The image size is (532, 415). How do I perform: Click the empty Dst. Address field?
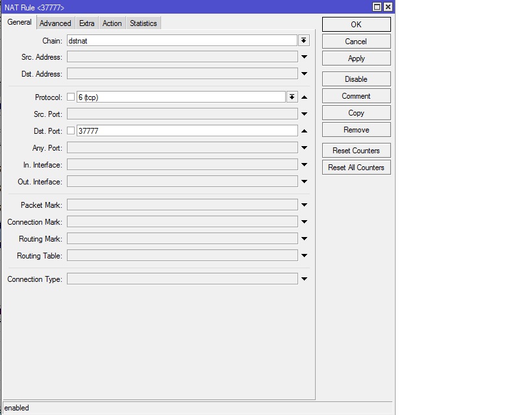point(182,73)
